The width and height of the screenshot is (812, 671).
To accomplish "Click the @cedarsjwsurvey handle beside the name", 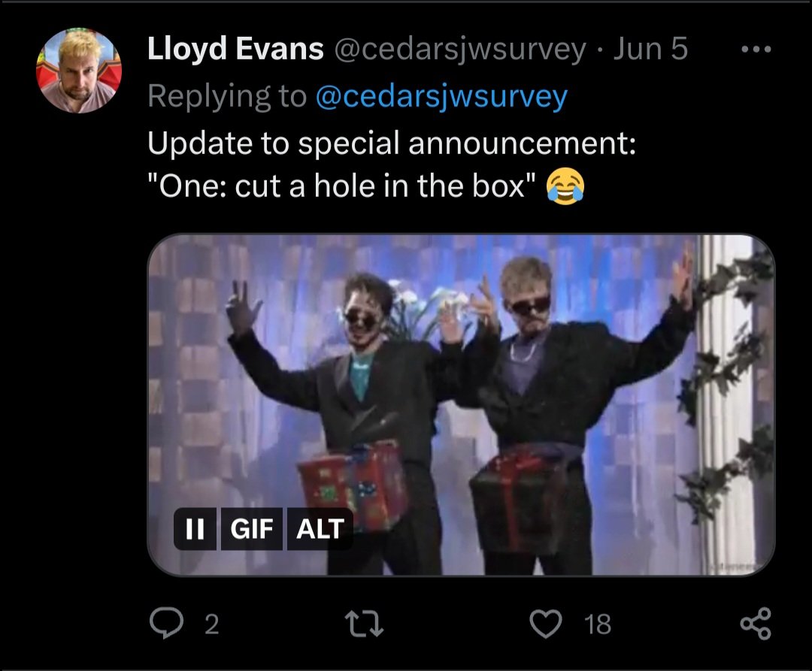I will [460, 50].
